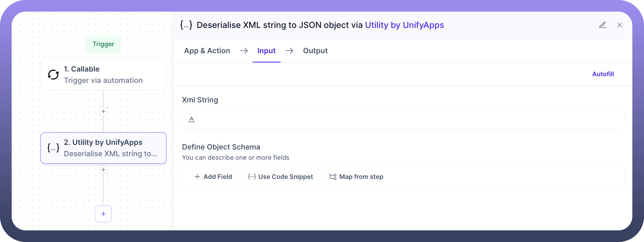This screenshot has height=242, width=644.
Task: Add a step between Callable and Utility
Action: coord(103,111)
